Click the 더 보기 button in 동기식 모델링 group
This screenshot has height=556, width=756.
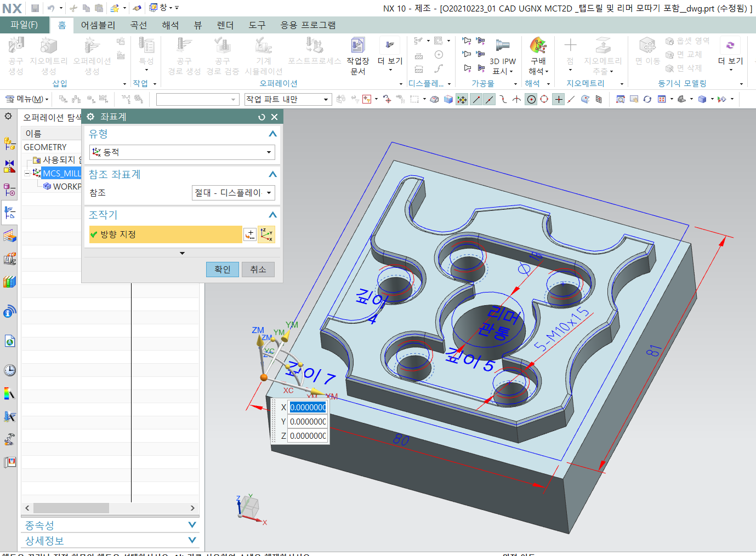[x=730, y=54]
